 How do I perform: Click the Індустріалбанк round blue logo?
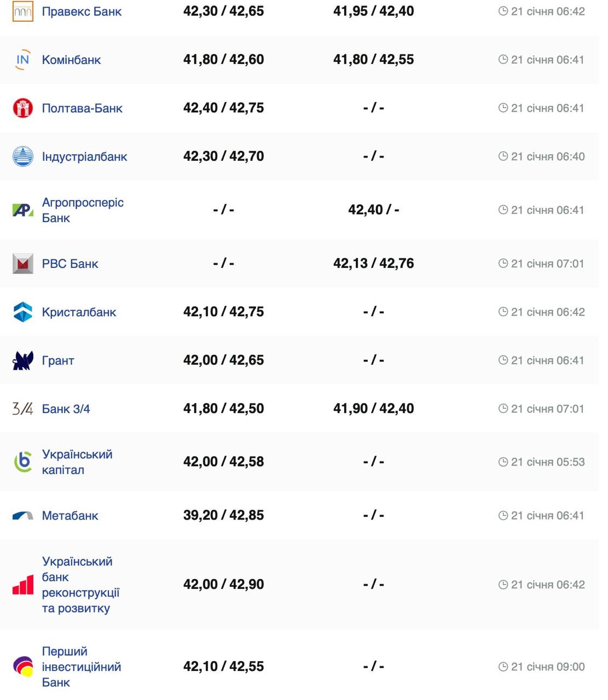point(22,156)
